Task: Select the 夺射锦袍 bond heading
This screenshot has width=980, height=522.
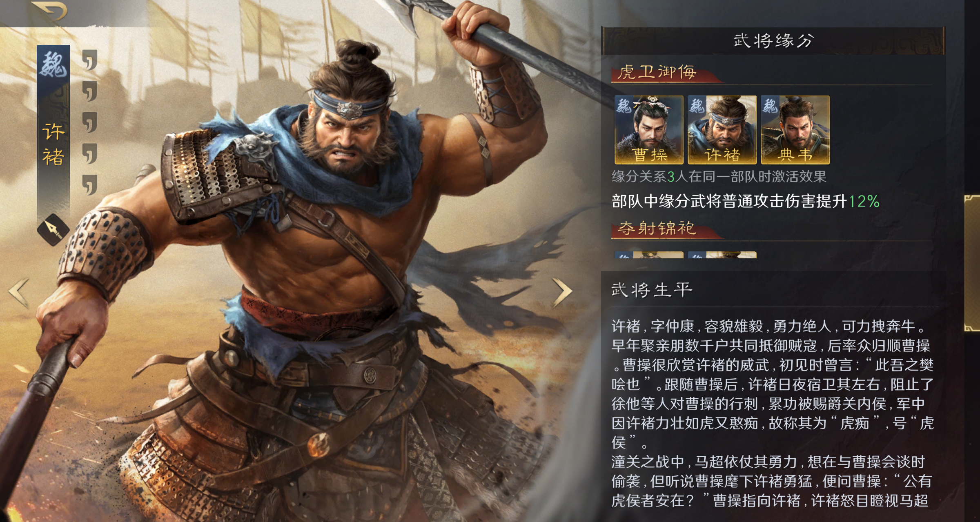Action: (x=657, y=228)
